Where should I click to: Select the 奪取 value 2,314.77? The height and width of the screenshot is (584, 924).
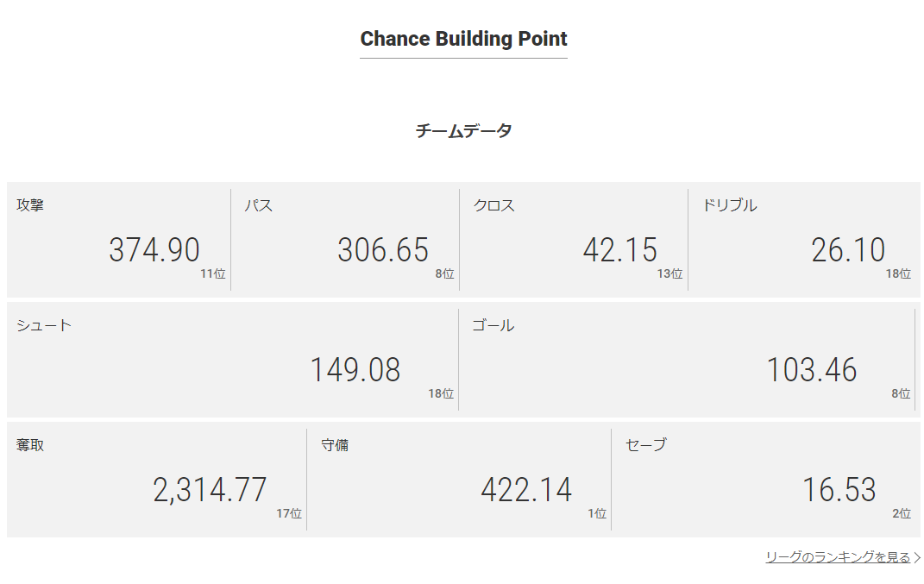coord(211,490)
